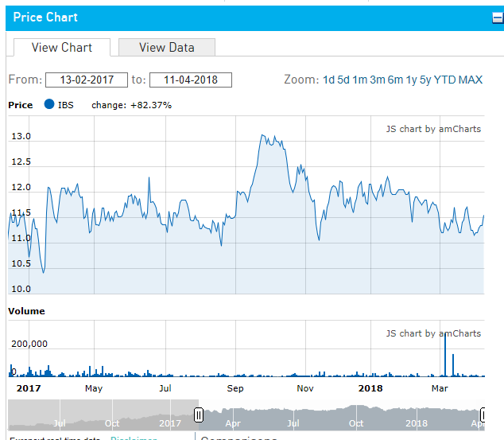Set zoom to YTD
The width and height of the screenshot is (504, 440).
tap(445, 80)
